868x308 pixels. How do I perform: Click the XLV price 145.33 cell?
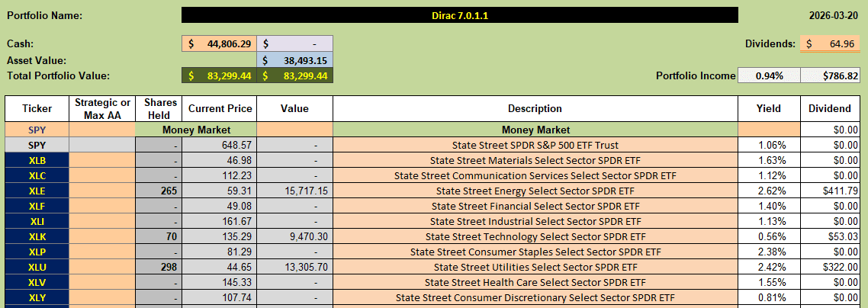point(220,282)
